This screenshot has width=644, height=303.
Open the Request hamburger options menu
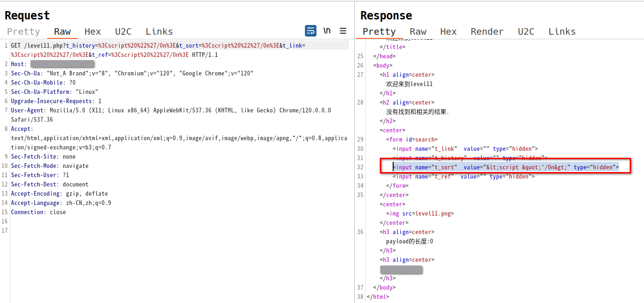pyautogui.click(x=343, y=31)
